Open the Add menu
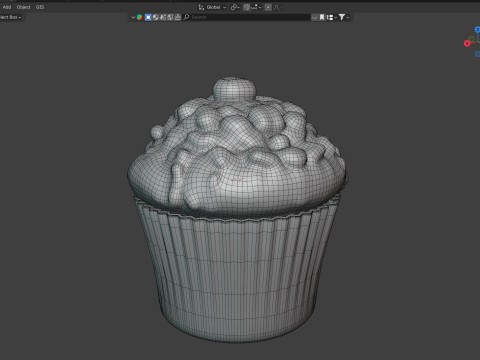 tap(7, 7)
